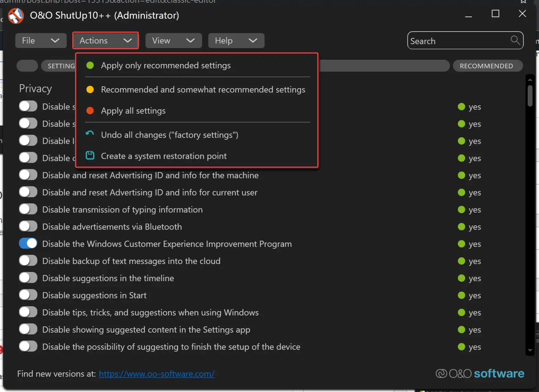Viewport: 539px width, 392px height.
Task: Toggle Disable suggestions in the timeline
Action: click(x=28, y=278)
